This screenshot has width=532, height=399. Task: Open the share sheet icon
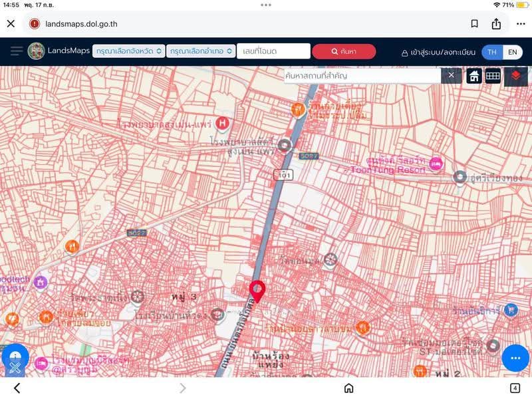click(x=496, y=24)
